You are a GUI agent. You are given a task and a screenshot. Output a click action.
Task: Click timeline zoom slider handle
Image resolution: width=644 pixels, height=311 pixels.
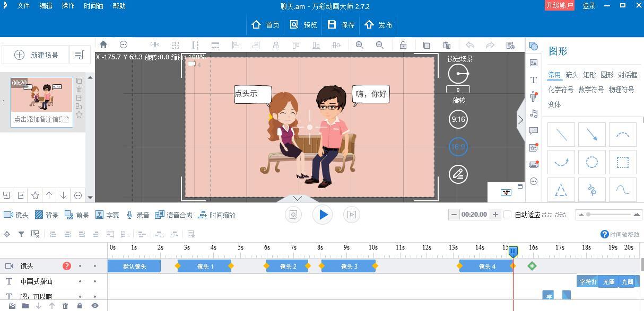pyautogui.click(x=588, y=215)
